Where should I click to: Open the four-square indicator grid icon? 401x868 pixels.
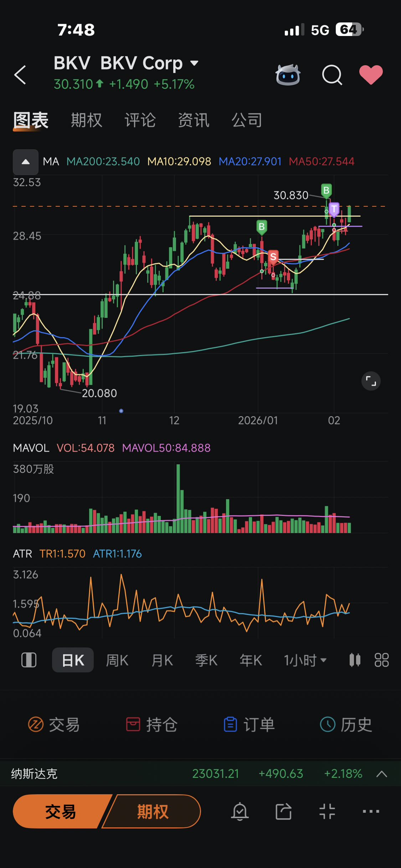click(381, 660)
